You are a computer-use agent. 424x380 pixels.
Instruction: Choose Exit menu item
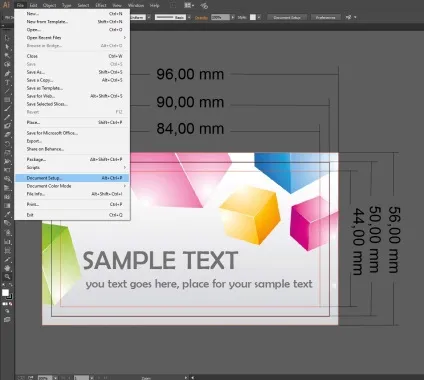coord(72,215)
